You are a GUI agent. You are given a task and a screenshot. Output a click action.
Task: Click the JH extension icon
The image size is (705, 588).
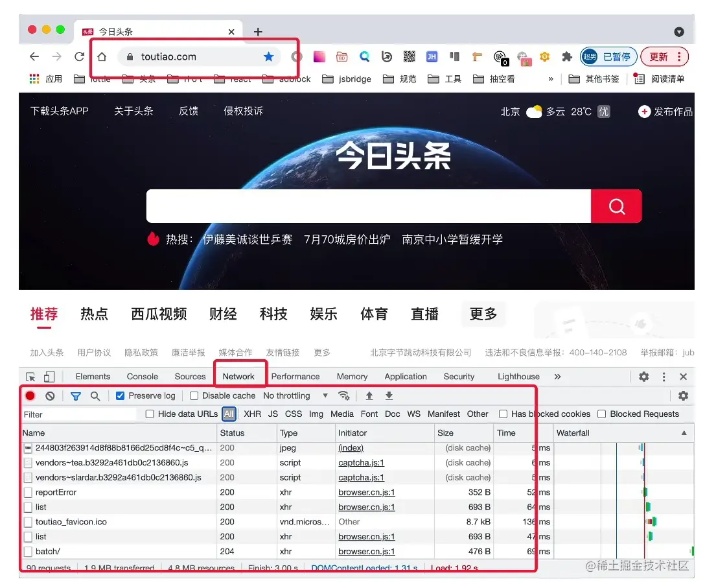click(x=432, y=56)
